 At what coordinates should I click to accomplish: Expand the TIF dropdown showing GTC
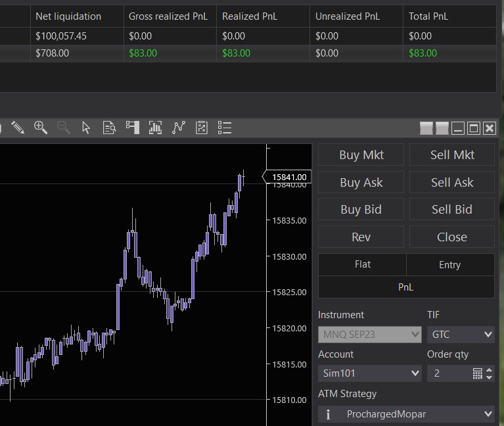[x=461, y=335]
